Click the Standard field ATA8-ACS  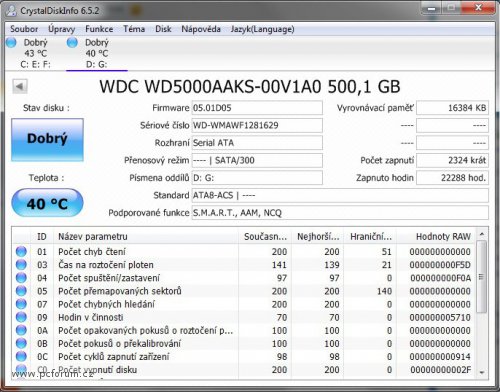[340, 195]
